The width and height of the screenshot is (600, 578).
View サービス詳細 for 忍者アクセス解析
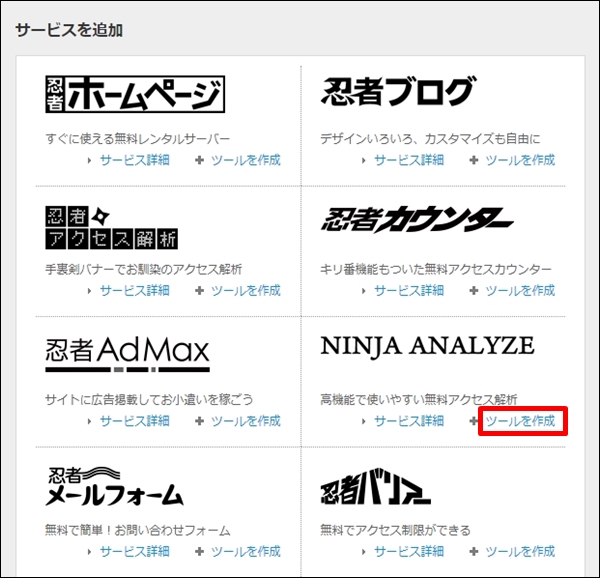tap(135, 291)
